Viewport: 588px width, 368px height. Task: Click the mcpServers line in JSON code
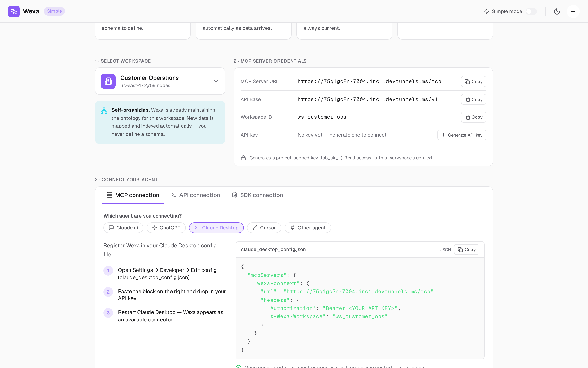272,275
